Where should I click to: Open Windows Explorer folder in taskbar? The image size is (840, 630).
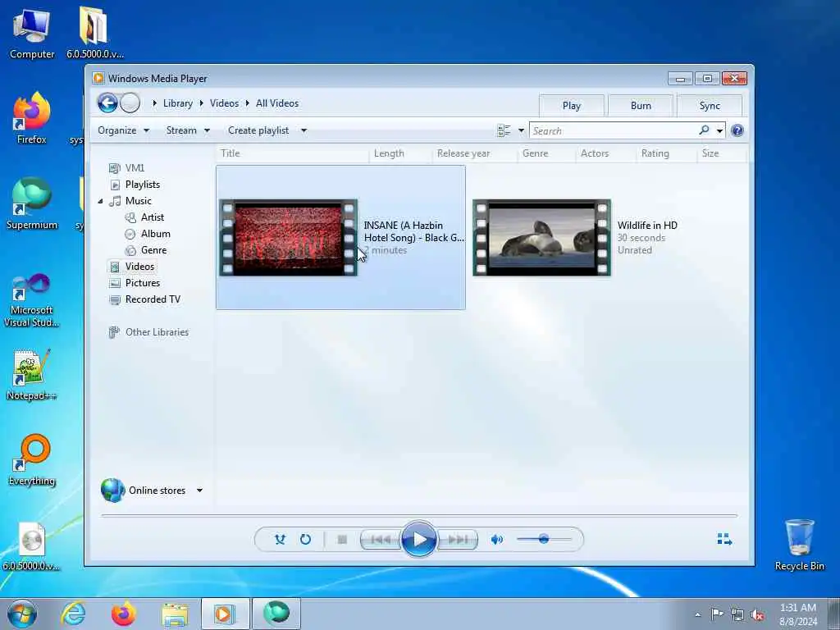pos(175,614)
